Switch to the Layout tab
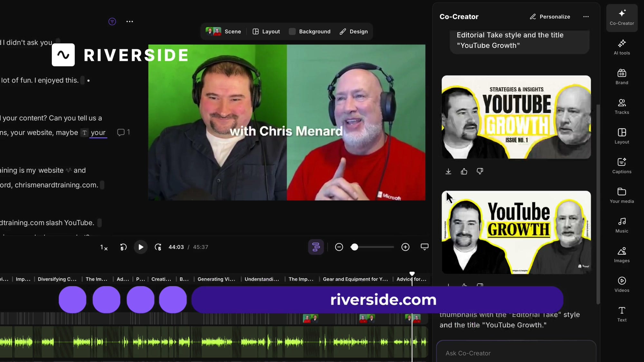The width and height of the screenshot is (644, 362). pyautogui.click(x=266, y=31)
